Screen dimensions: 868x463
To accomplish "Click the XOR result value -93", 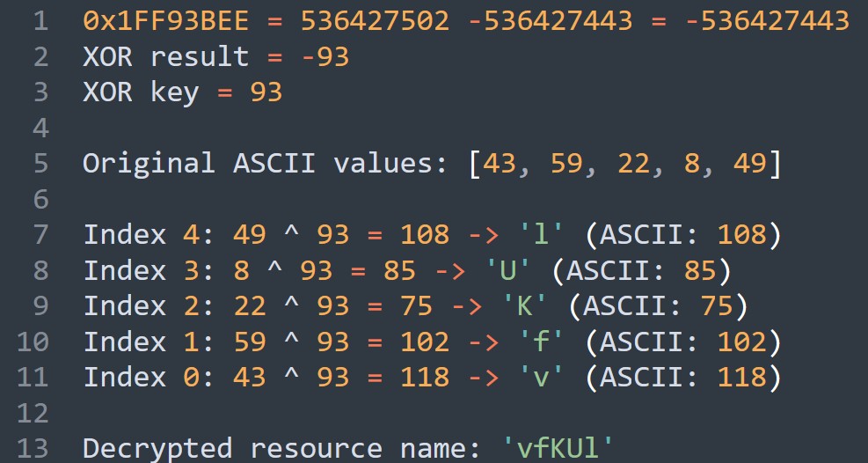I will [x=325, y=56].
